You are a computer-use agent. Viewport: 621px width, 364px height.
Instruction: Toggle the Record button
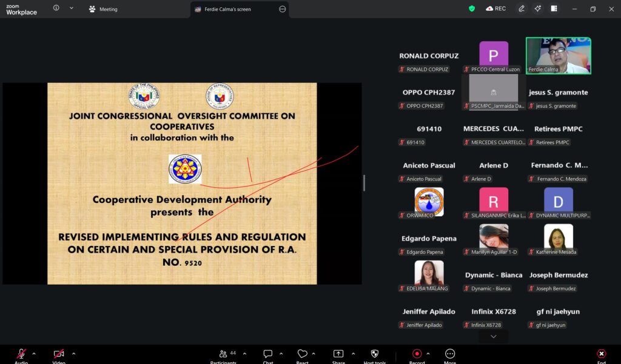point(417,354)
